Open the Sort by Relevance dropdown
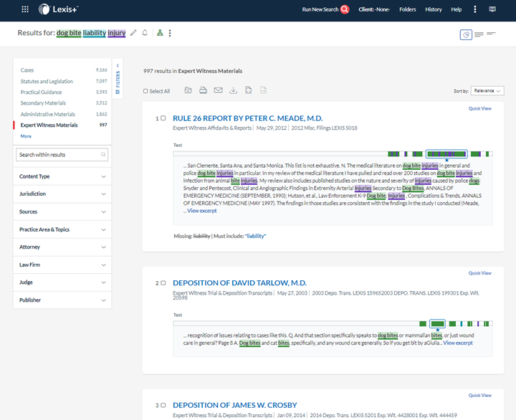The height and width of the screenshot is (420, 516). point(487,91)
